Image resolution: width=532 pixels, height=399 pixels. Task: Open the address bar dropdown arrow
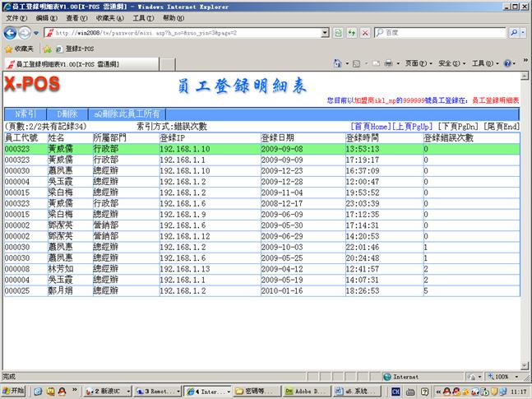(x=325, y=32)
